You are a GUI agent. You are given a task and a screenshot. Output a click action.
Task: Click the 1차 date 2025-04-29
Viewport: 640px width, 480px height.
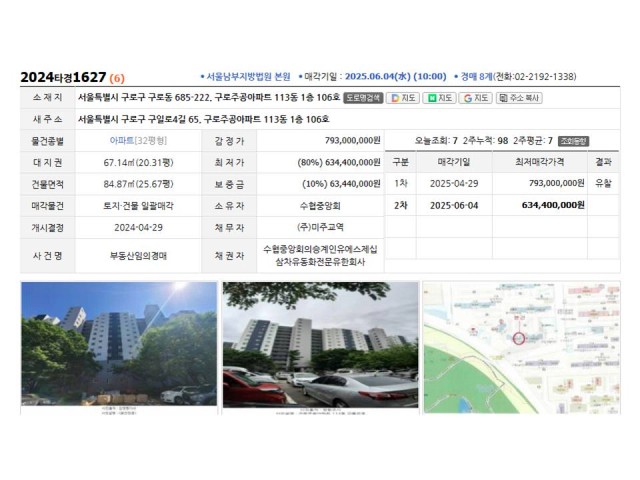point(454,184)
